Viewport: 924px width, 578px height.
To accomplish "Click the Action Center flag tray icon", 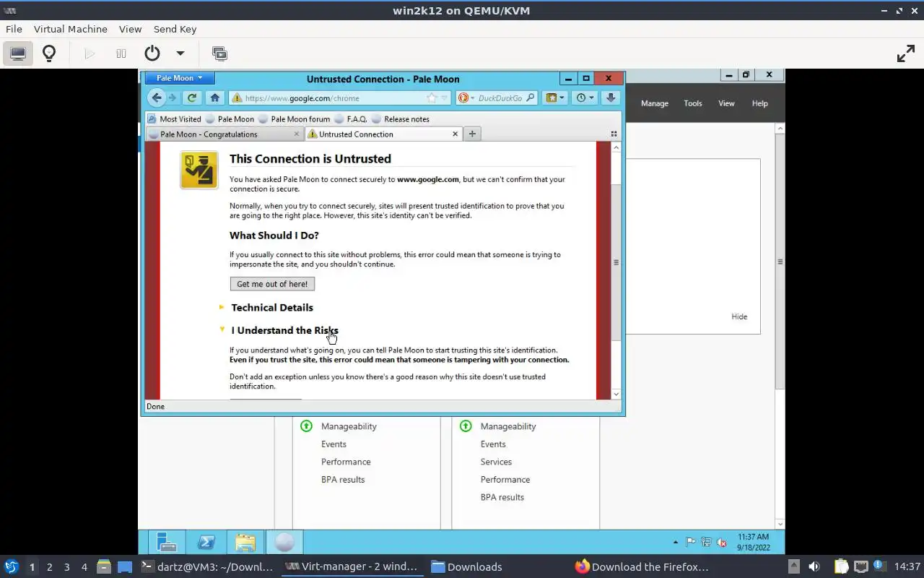I will coord(691,543).
